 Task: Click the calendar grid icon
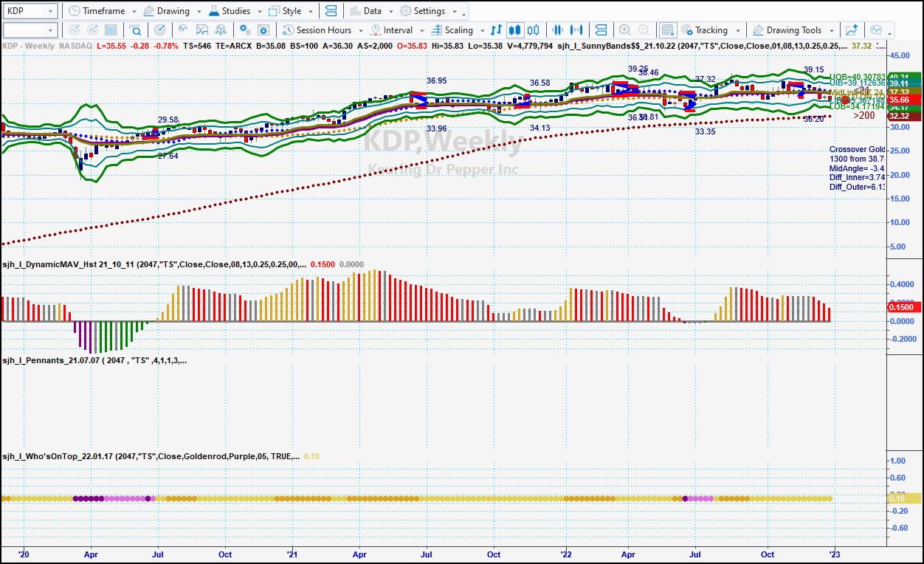coord(111,30)
